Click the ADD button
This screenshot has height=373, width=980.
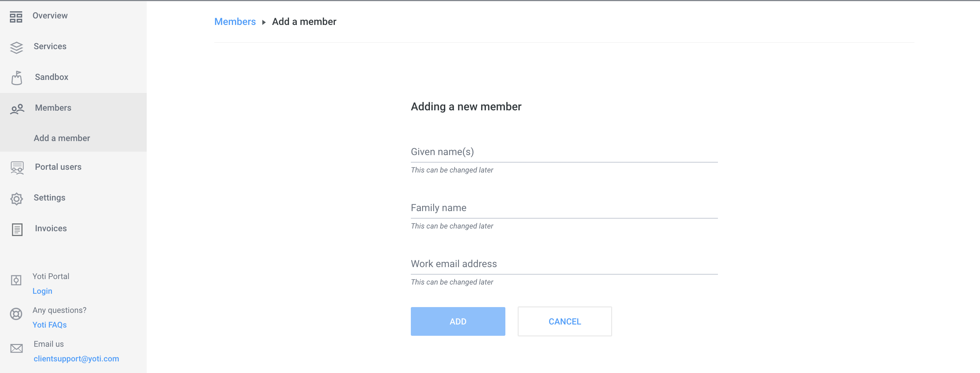tap(458, 321)
